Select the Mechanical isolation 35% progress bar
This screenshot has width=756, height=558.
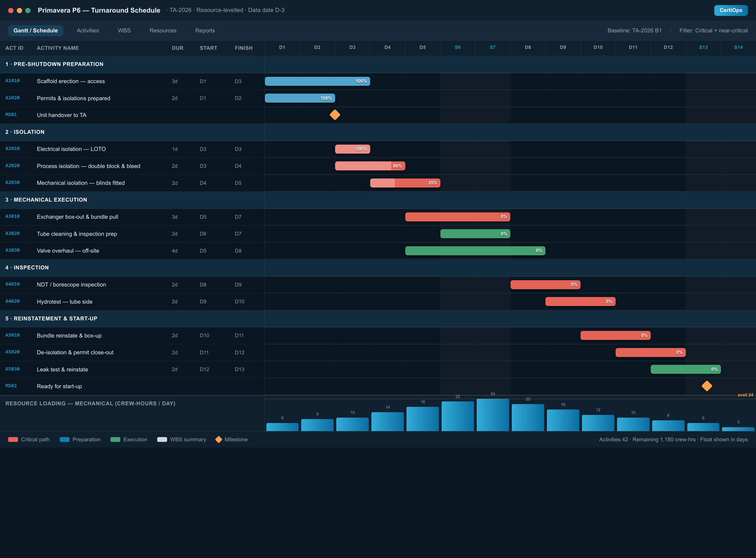tap(405, 183)
